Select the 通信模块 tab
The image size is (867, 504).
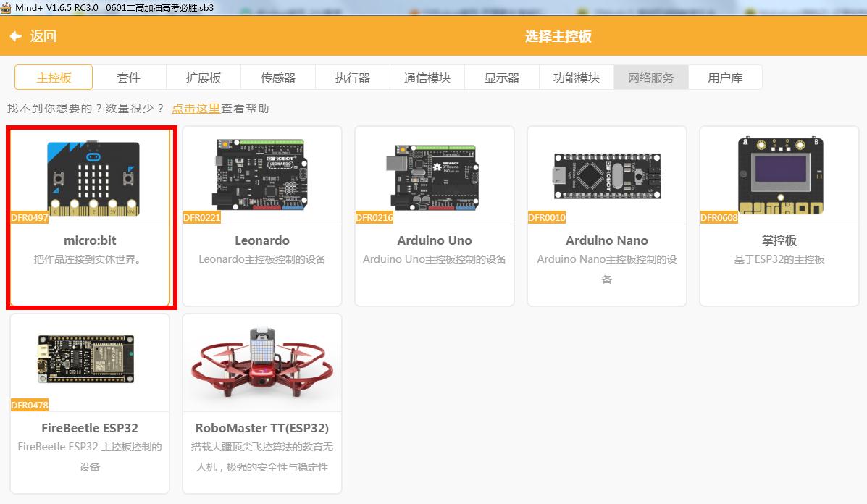pos(427,77)
